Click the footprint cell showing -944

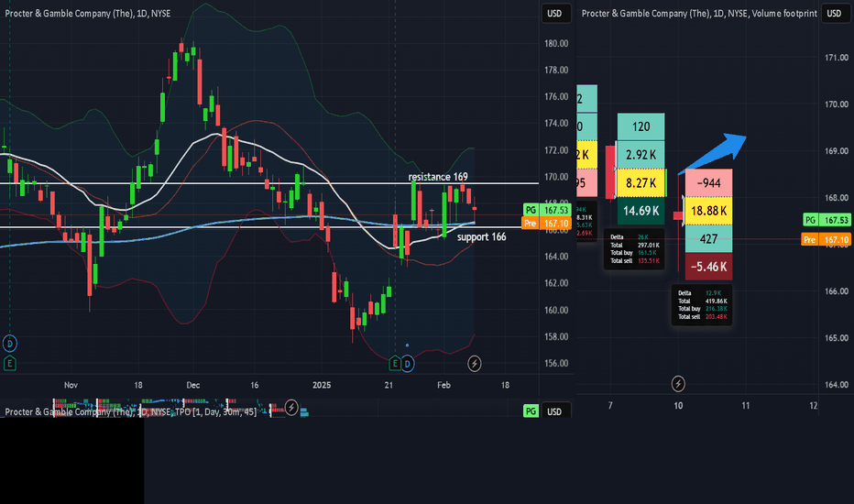point(708,182)
